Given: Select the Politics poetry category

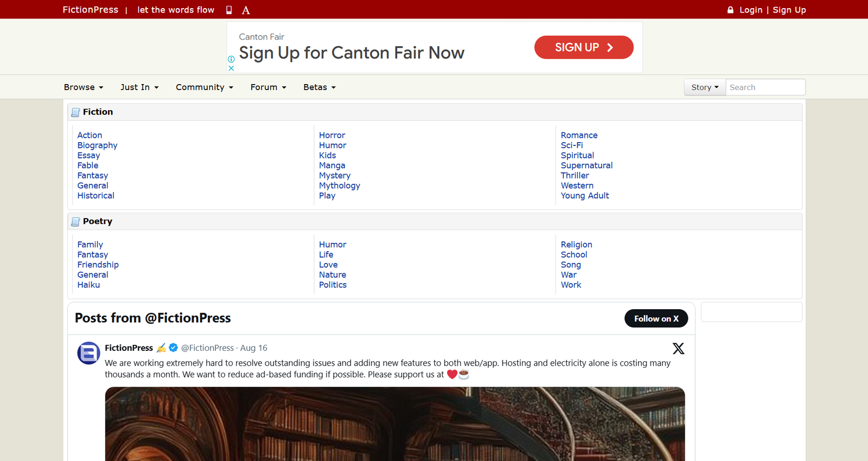Looking at the screenshot, I should [333, 285].
